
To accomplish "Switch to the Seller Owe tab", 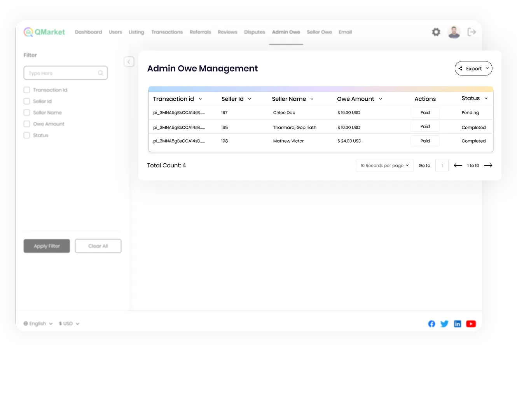I will pos(319,32).
